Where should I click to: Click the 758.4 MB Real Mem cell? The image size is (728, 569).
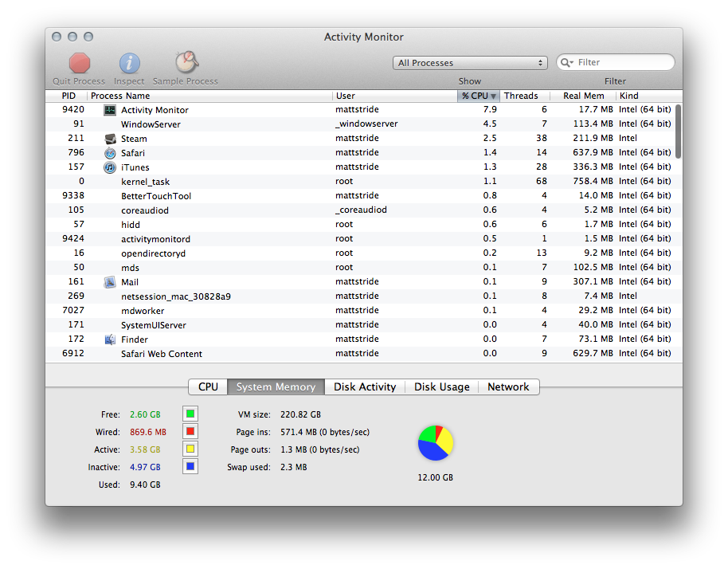coord(593,181)
